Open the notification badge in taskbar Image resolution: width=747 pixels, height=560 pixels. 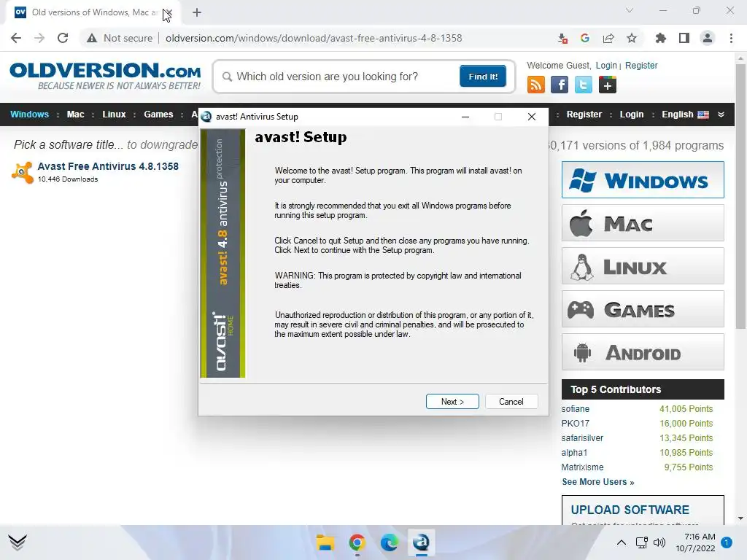(727, 542)
